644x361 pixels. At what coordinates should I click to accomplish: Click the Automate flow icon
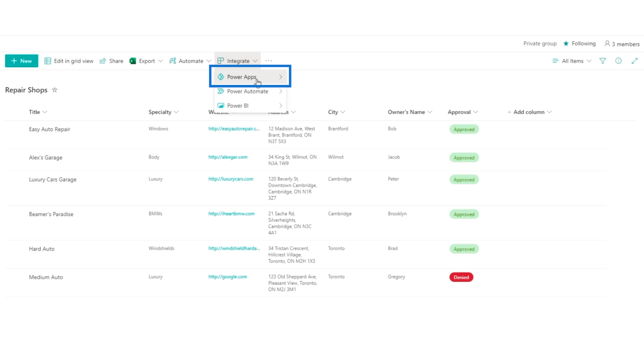pos(173,61)
